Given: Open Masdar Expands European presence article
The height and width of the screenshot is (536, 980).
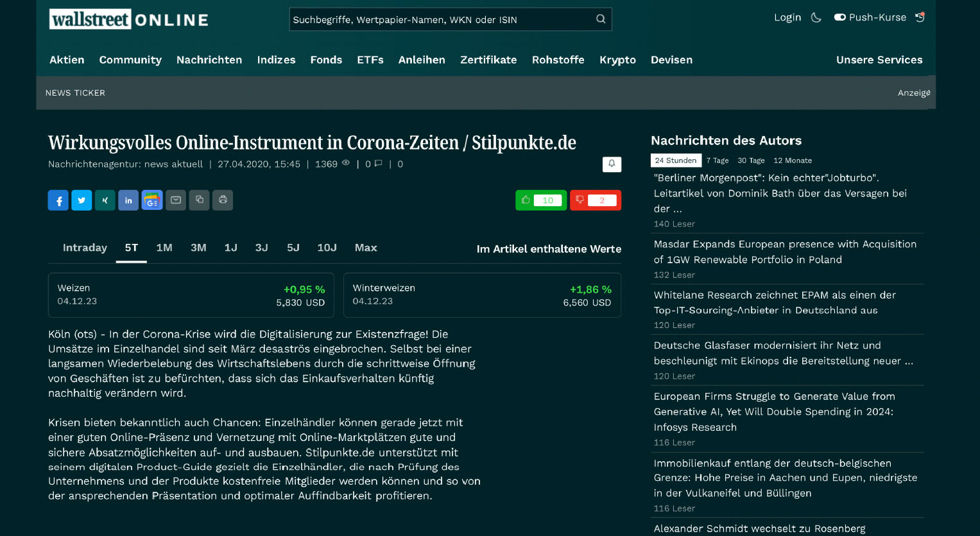Looking at the screenshot, I should (785, 252).
